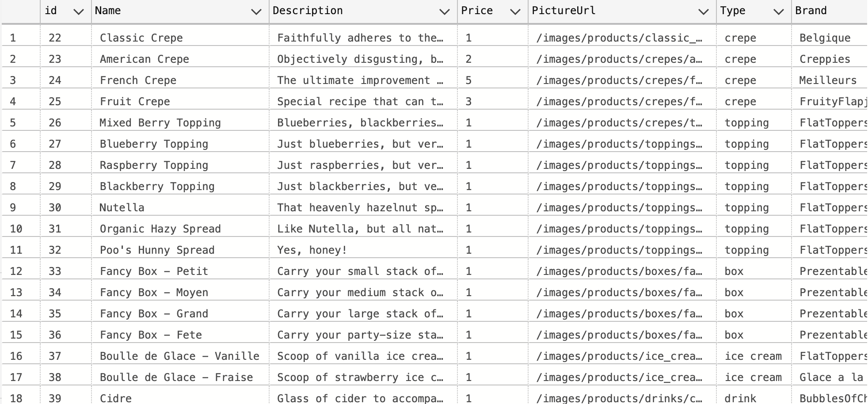
Task: Open the Description column dropdown chevron
Action: [445, 12]
